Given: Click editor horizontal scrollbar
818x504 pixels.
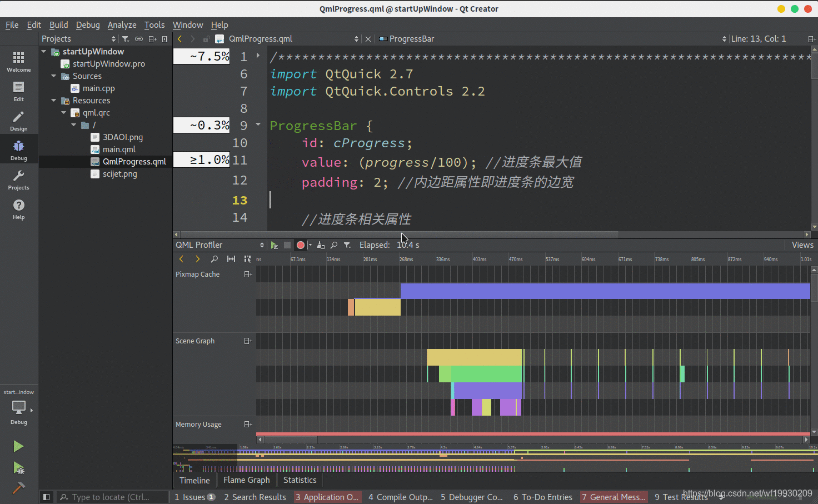Looking at the screenshot, I should [x=399, y=234].
